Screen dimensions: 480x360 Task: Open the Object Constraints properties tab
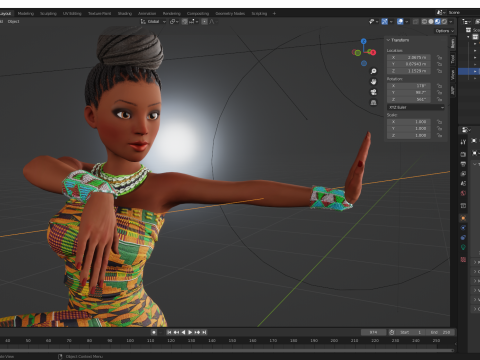coord(463,237)
